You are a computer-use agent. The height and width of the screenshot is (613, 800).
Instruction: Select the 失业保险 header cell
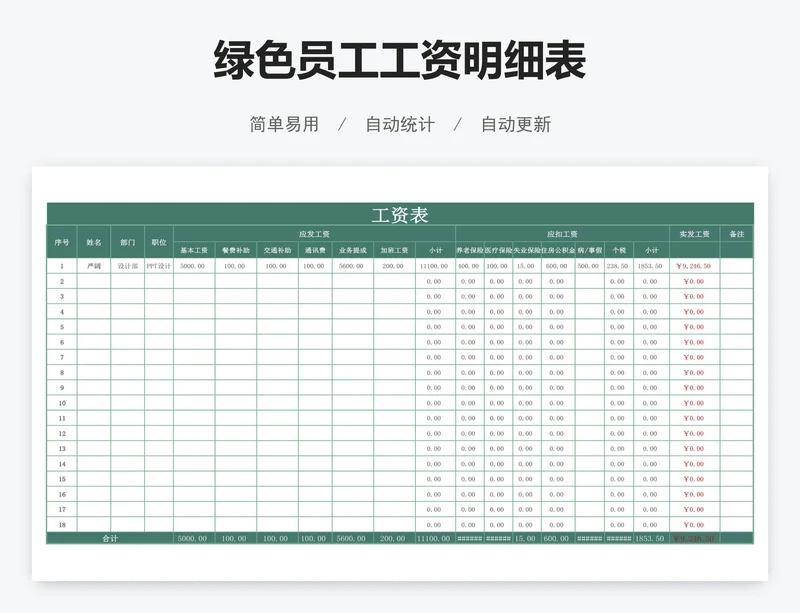click(527, 250)
